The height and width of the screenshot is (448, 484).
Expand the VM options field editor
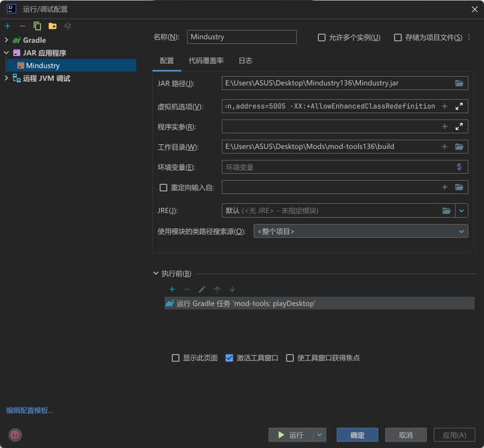coord(459,106)
